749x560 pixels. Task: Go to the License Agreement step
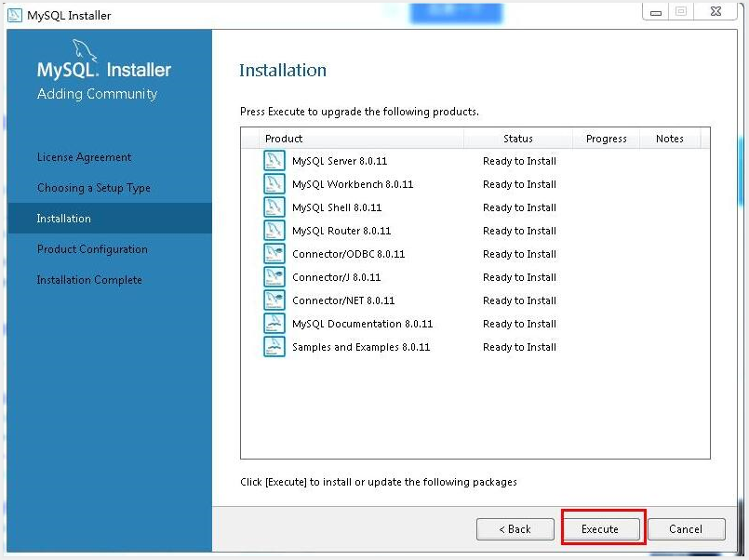click(84, 157)
